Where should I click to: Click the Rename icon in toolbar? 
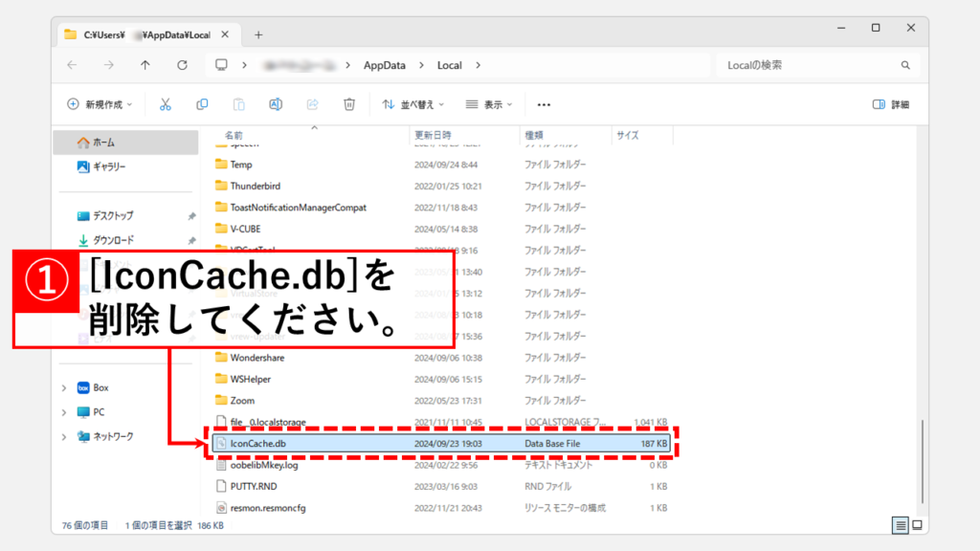pyautogui.click(x=276, y=104)
